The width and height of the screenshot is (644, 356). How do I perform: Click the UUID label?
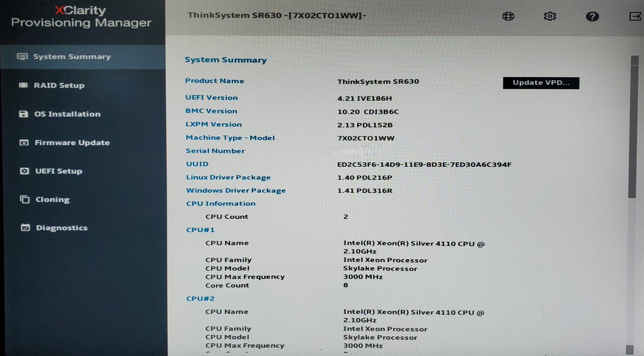tap(197, 164)
